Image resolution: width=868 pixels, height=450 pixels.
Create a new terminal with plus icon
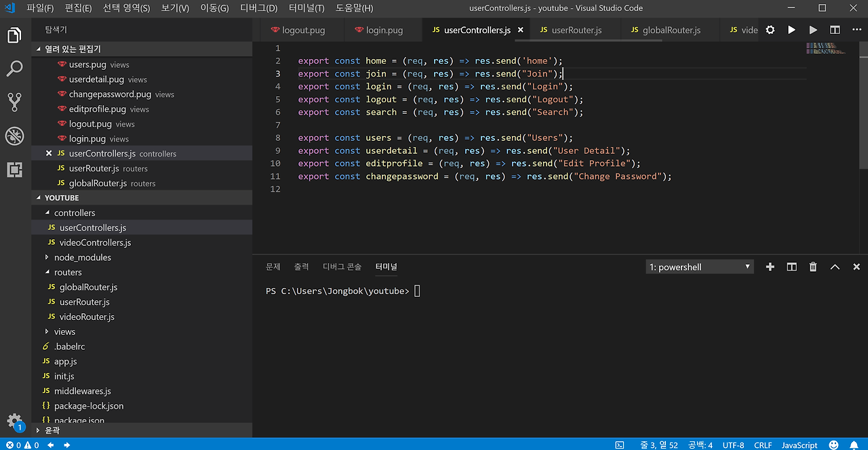coord(770,267)
